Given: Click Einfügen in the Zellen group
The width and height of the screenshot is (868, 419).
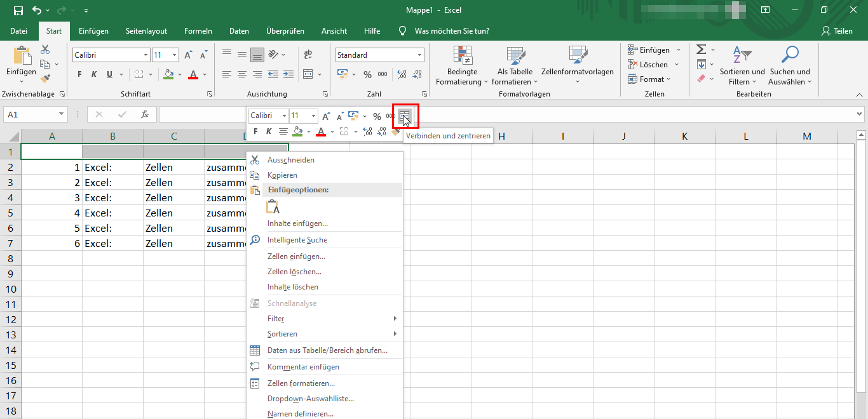Looking at the screenshot, I should (654, 50).
